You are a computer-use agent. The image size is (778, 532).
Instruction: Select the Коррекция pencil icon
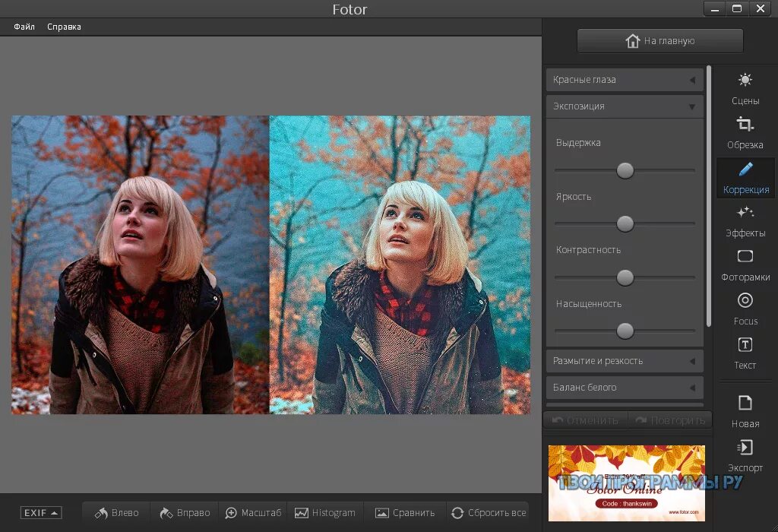coord(746,169)
